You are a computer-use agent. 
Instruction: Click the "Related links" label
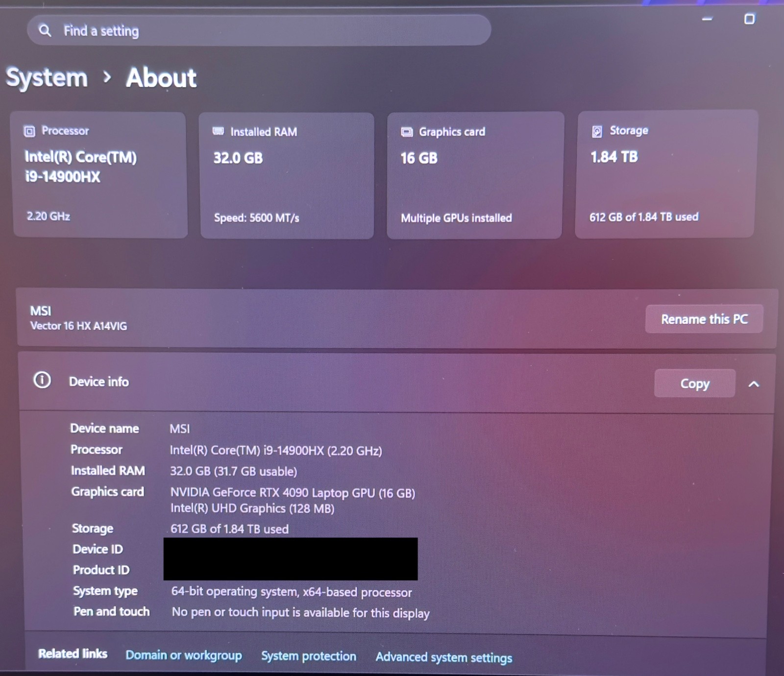coord(73,653)
